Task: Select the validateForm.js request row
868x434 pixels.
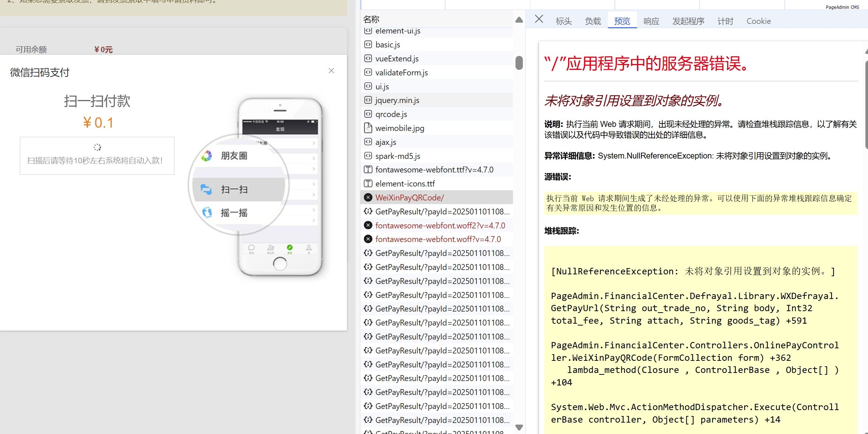Action: pyautogui.click(x=437, y=72)
